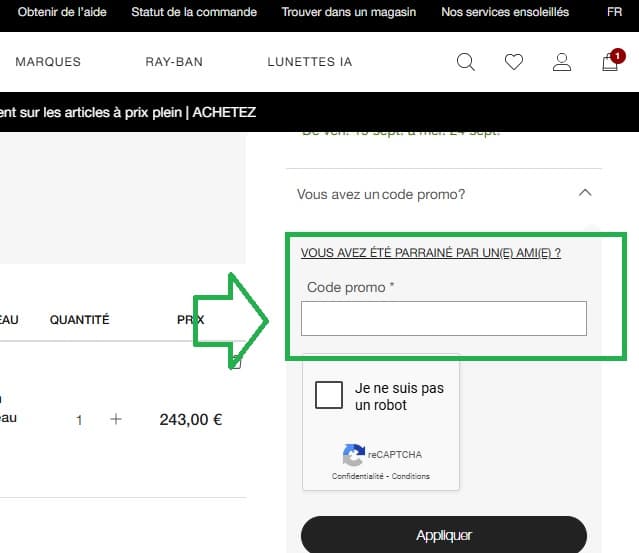Open the LUNETTES IA menu
The height and width of the screenshot is (553, 639).
point(310,62)
